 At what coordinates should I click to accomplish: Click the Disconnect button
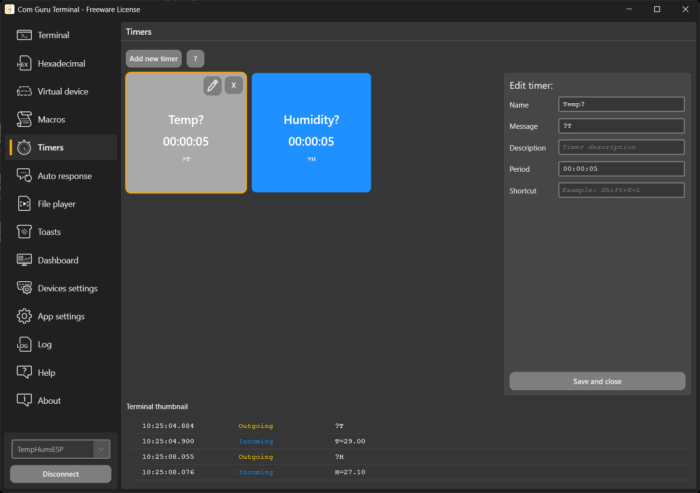[60, 474]
